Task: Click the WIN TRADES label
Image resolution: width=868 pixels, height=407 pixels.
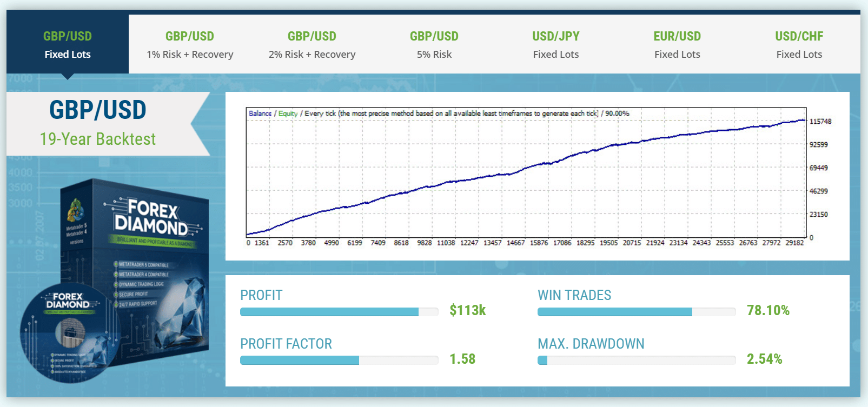Action: coord(574,295)
